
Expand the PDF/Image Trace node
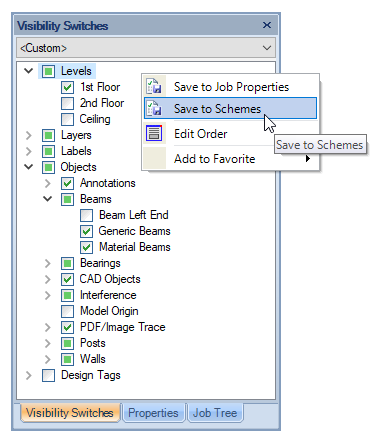[48, 327]
